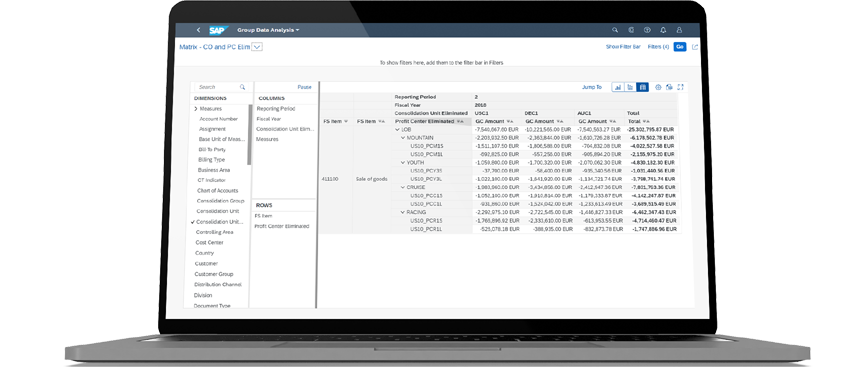Collapse the LOB row
This screenshot has width=867, height=367.
tap(398, 129)
